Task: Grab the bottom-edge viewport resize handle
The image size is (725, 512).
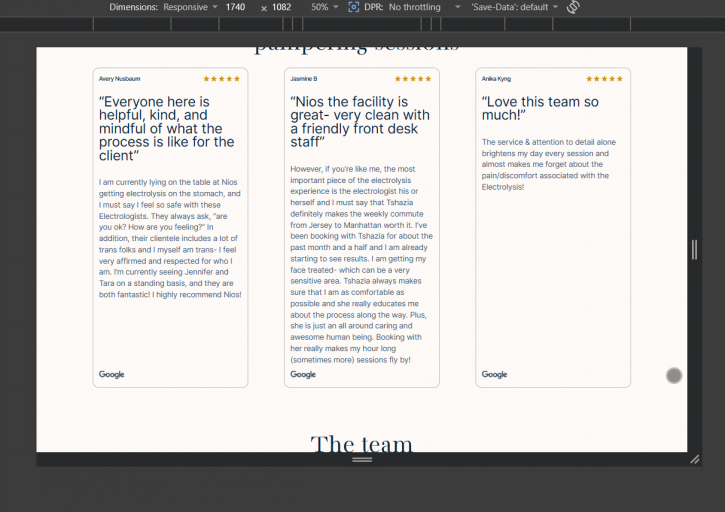Action: 362,459
